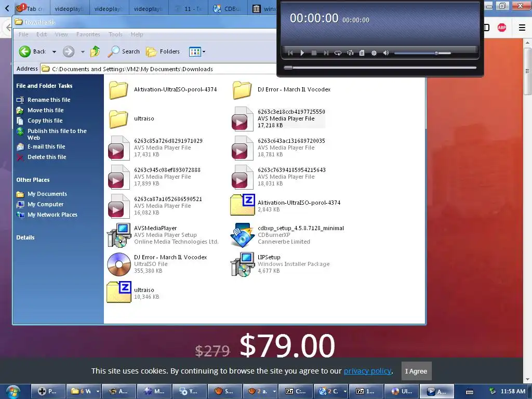The image size is (532, 399).
Task: Click the Windows Start orb
Action: 13,392
